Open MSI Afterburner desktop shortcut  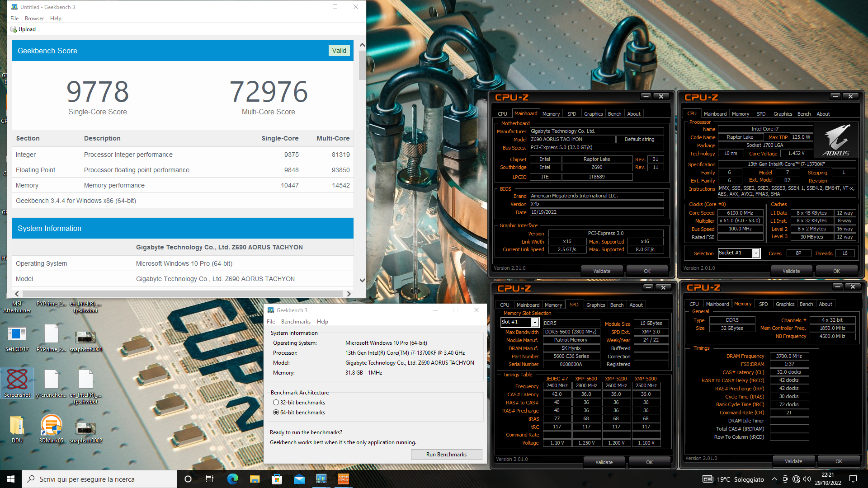17,306
